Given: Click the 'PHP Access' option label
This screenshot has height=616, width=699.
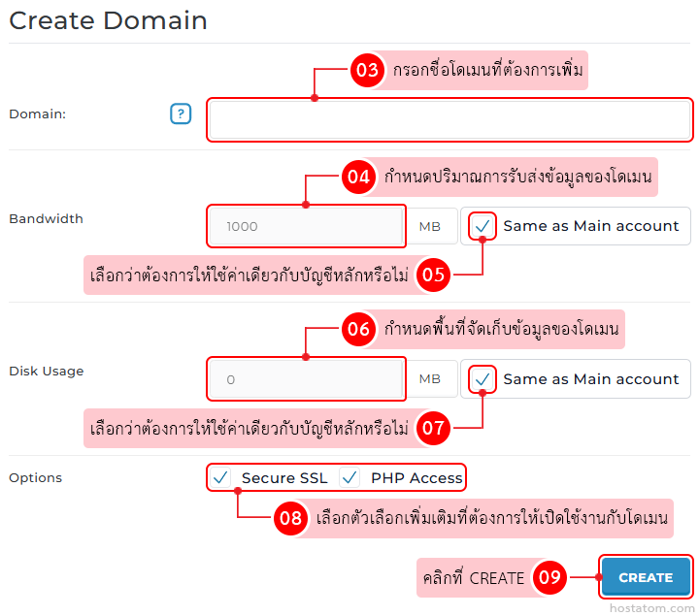Looking at the screenshot, I should (416, 478).
